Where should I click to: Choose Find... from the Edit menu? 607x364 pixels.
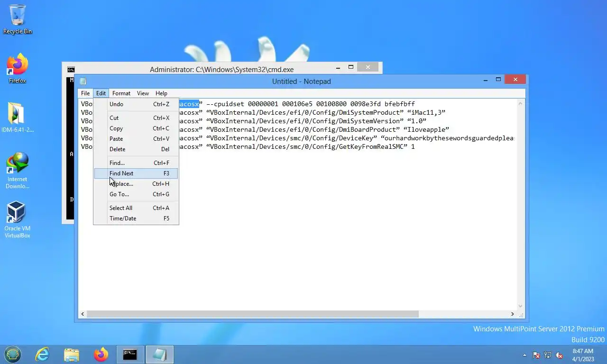pyautogui.click(x=136, y=163)
